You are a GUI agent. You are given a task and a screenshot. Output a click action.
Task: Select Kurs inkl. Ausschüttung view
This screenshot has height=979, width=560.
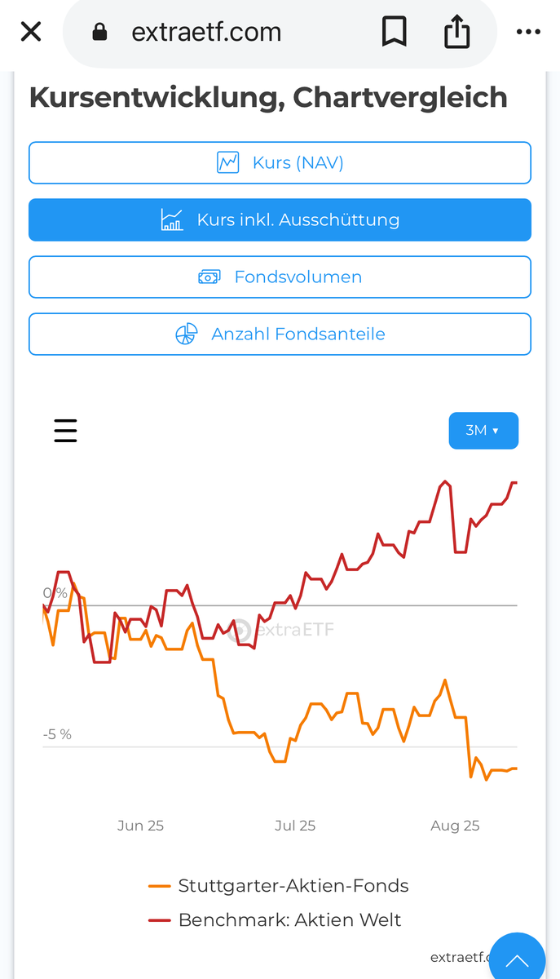tap(280, 220)
